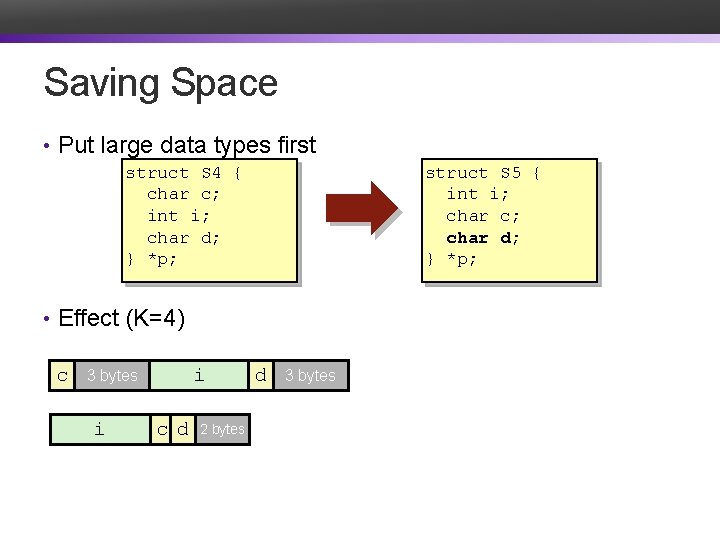The image size is (720, 540).
Task: Select bold 'char d;' in S5 struct
Action: 483,238
